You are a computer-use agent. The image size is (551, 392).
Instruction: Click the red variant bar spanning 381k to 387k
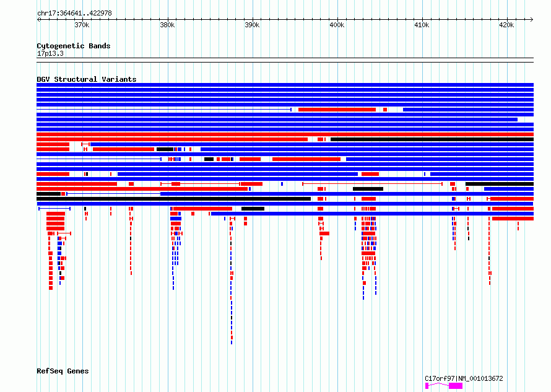203,209
